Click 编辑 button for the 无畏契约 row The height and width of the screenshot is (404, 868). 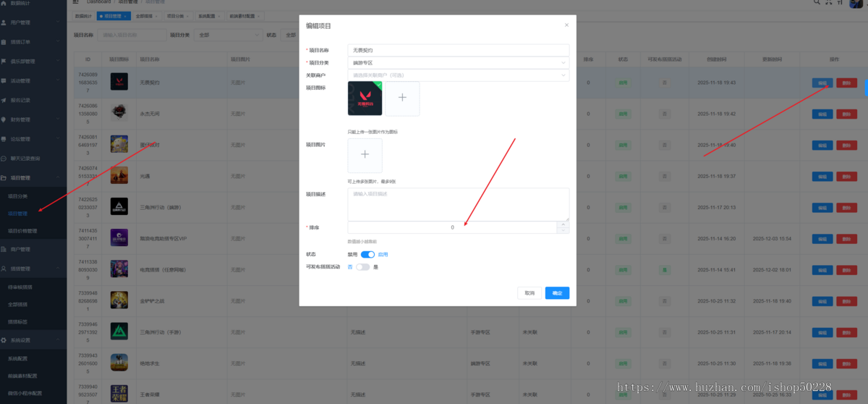[822, 83]
